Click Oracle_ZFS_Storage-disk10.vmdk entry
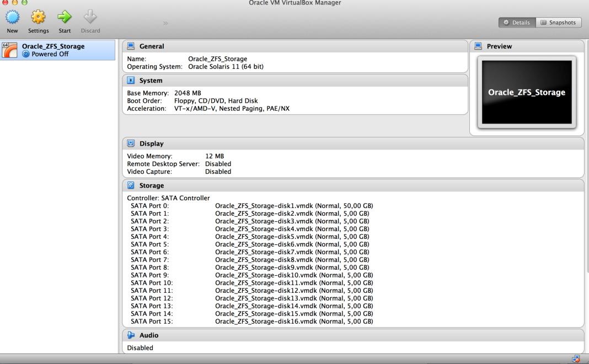 (294, 275)
